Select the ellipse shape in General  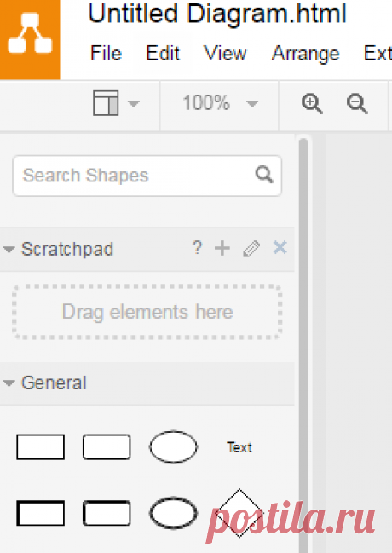click(173, 446)
